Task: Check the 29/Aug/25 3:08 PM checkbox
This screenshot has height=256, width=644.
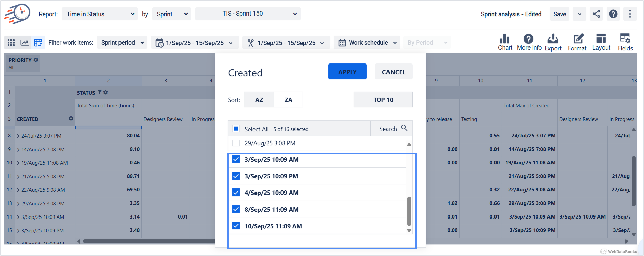Action: click(236, 143)
